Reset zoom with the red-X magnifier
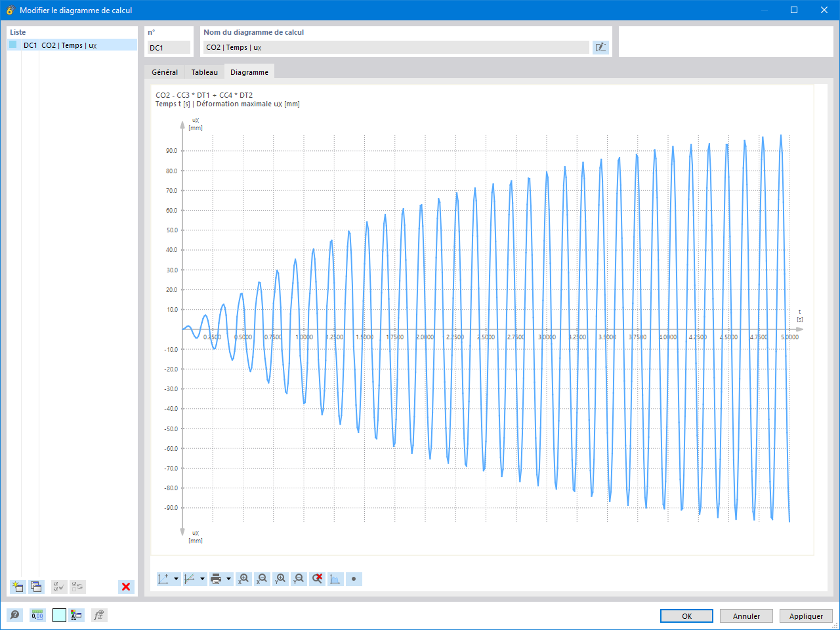840x630 pixels. tap(317, 579)
